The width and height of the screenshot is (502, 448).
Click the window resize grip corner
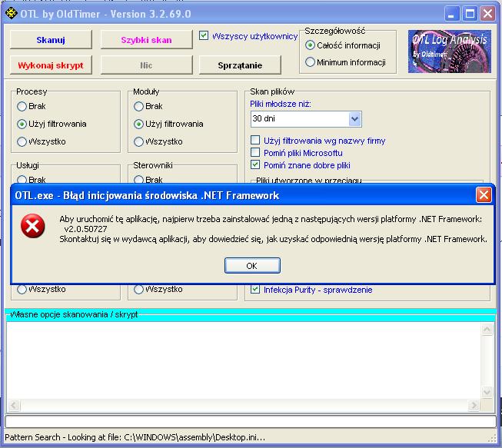493,439
